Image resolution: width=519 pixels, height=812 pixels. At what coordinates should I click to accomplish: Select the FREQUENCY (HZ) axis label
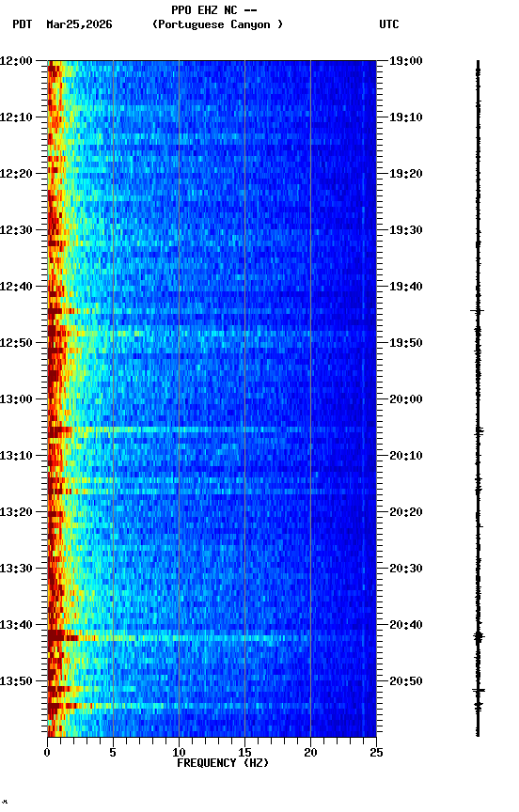pos(223,764)
